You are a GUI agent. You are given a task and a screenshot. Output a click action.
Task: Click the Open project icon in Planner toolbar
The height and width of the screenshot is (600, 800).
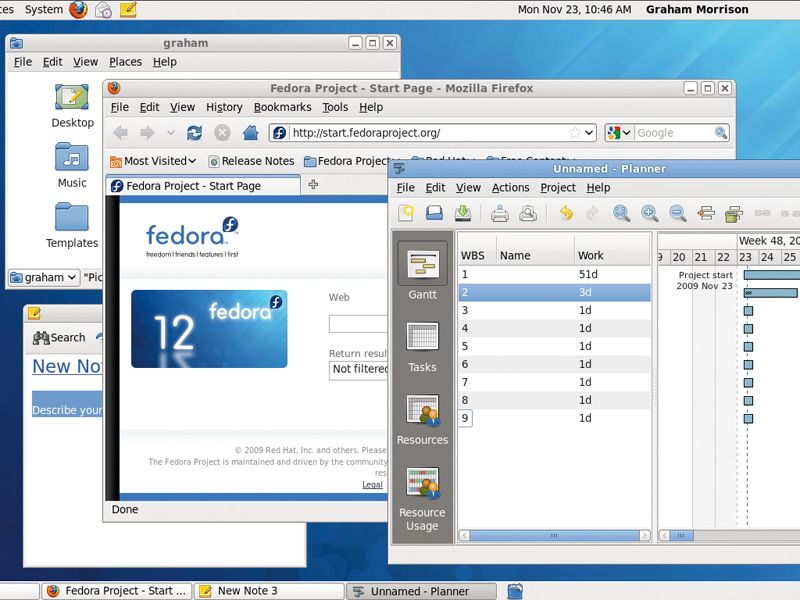(x=434, y=213)
